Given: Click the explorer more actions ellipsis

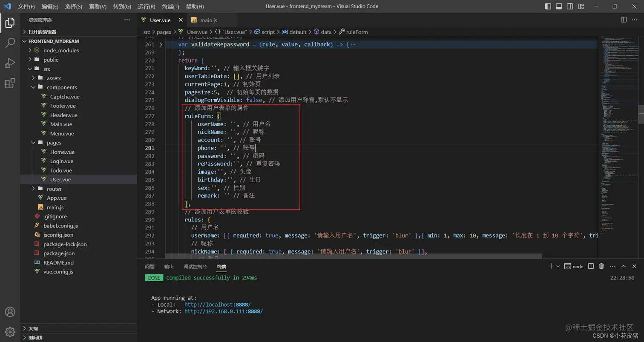Looking at the screenshot, I should 127,20.
